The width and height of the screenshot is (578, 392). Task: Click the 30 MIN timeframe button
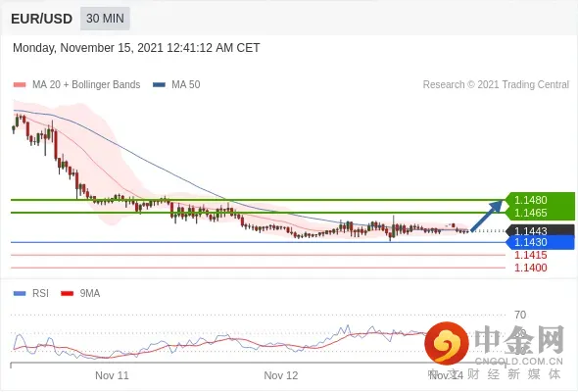coord(105,19)
